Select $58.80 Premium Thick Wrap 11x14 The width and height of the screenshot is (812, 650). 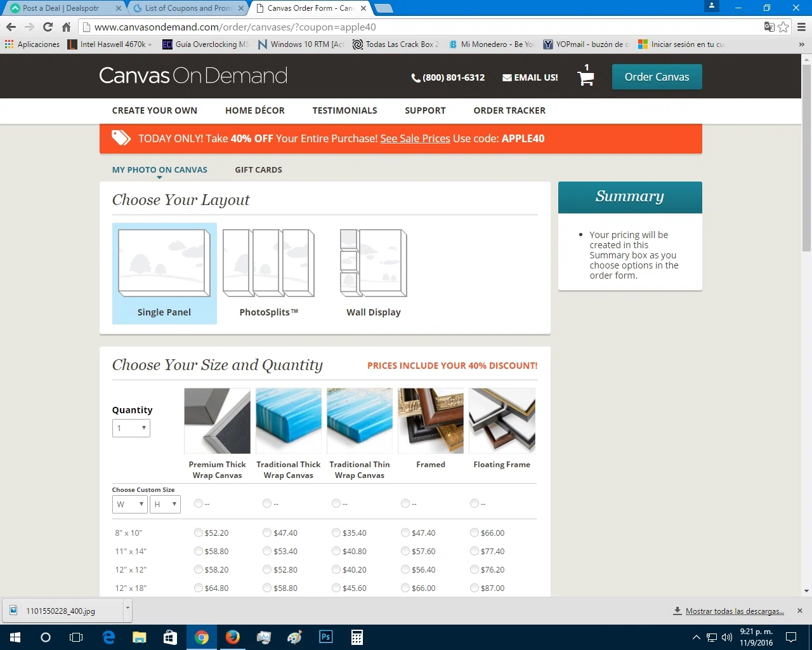[x=199, y=552]
